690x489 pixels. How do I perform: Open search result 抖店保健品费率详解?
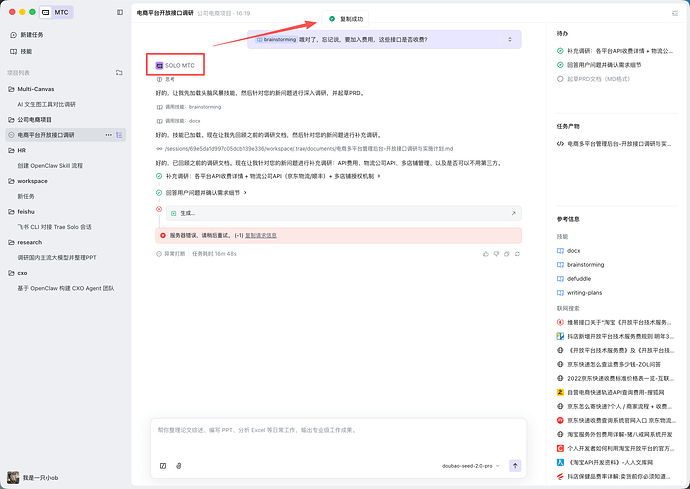614,477
